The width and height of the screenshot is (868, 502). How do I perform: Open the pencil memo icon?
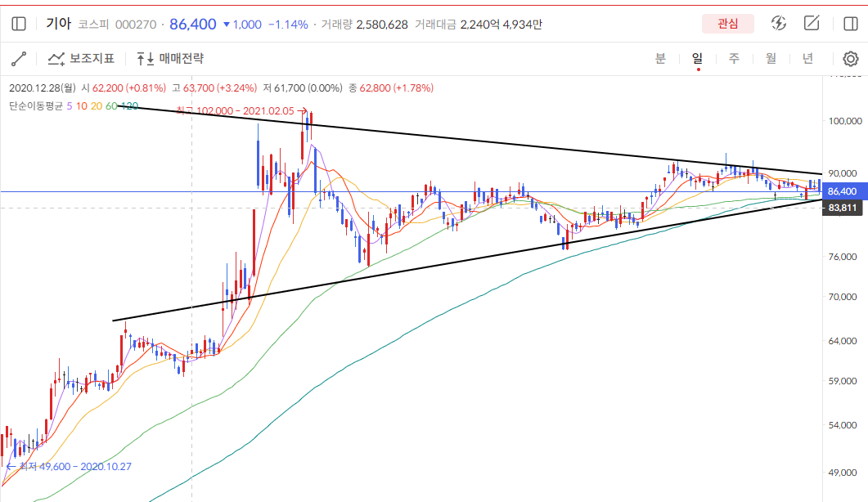tap(811, 23)
